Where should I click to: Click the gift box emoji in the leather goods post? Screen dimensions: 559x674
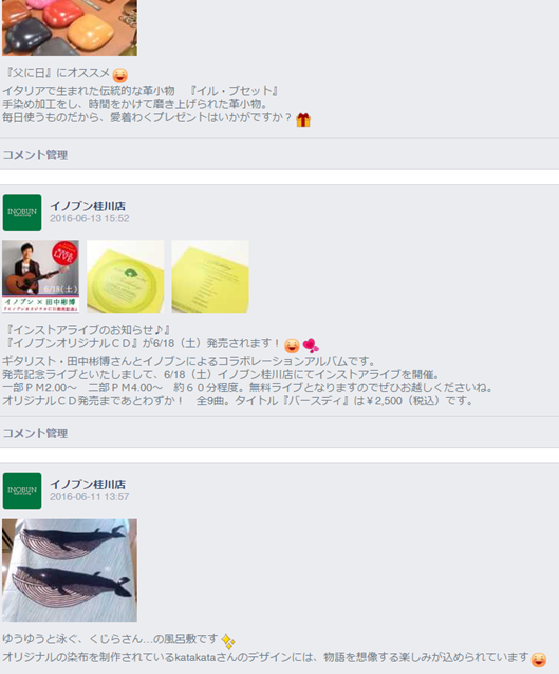click(x=303, y=119)
